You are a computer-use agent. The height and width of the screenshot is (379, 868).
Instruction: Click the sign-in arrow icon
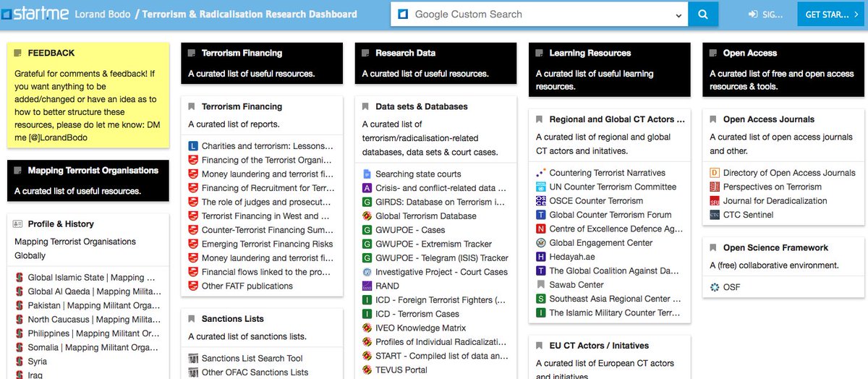754,14
